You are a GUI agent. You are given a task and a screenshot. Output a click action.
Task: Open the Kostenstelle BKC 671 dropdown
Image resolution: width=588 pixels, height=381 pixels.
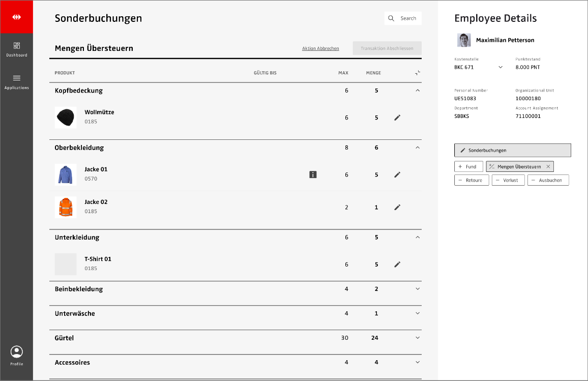coord(500,67)
